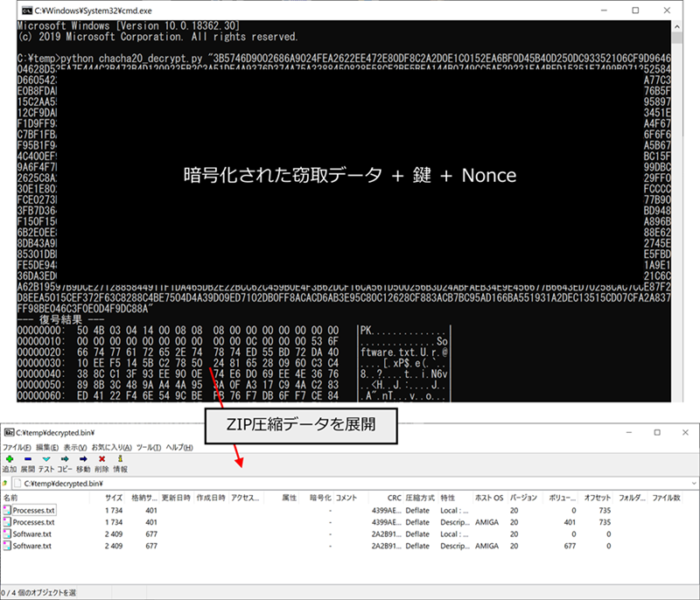Click the 情報 (Info) toolbar icon

pos(120,459)
